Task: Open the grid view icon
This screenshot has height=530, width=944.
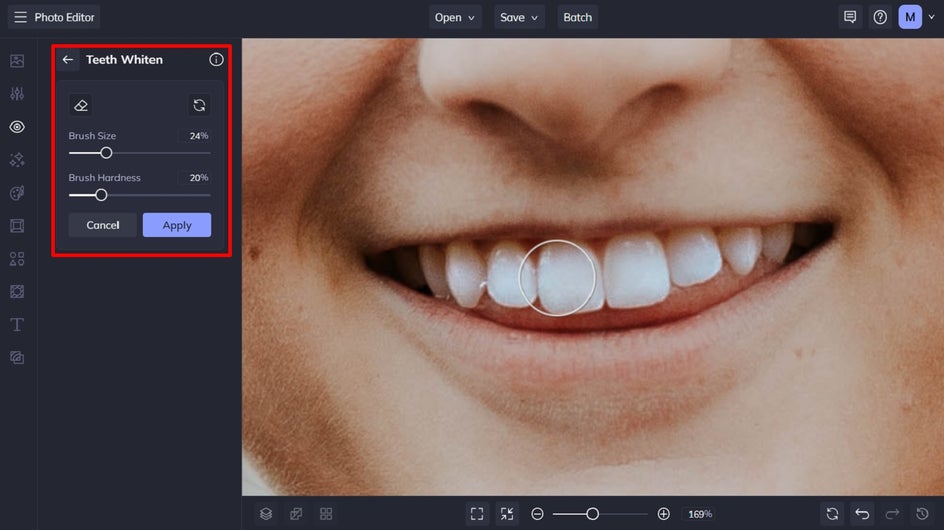Action: 326,514
